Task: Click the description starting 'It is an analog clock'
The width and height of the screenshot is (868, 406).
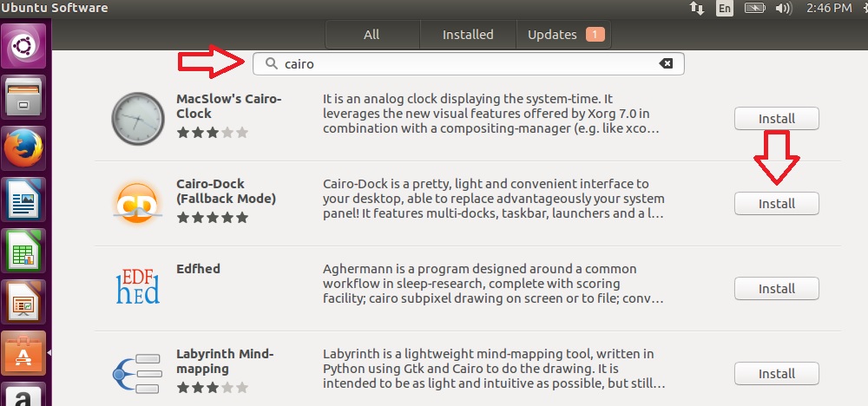Action: tap(491, 114)
